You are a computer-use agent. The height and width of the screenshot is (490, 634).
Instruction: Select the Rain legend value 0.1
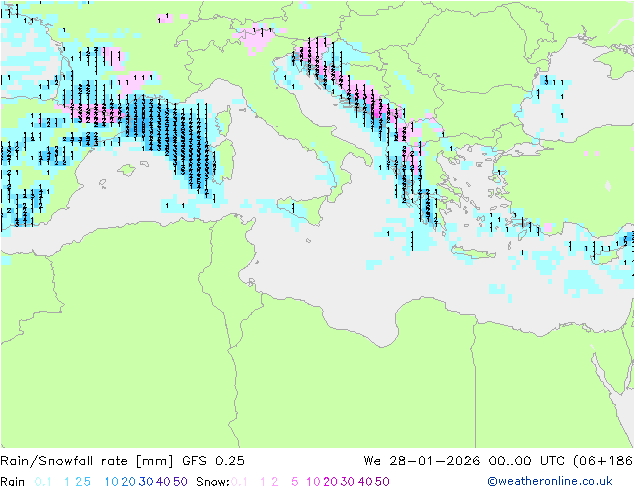[43, 482]
